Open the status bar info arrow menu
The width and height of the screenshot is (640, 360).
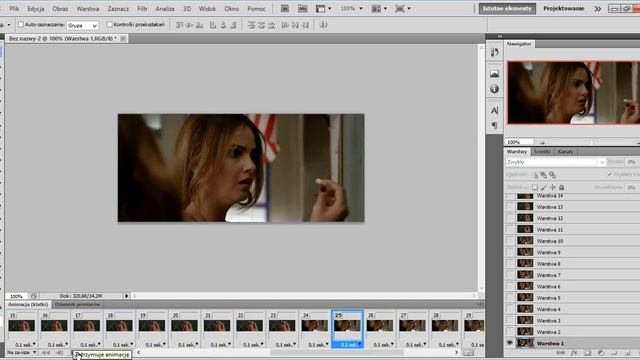click(127, 296)
